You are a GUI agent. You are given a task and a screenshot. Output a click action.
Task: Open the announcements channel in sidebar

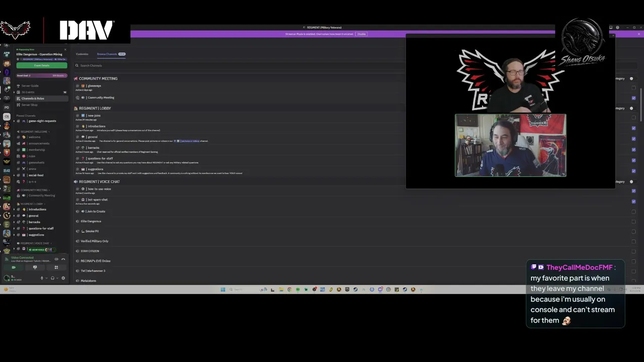[x=42, y=143]
